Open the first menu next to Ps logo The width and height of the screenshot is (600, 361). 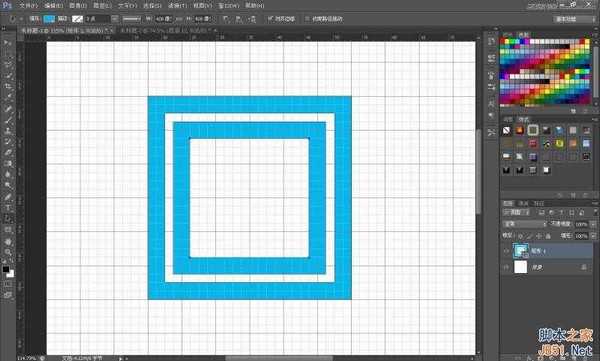click(29, 6)
